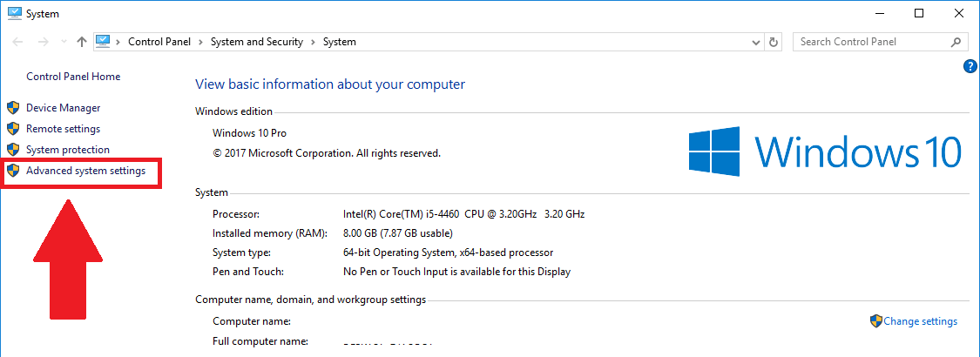Click the search magnifier icon
This screenshot has width=980, height=357.
tap(956, 42)
